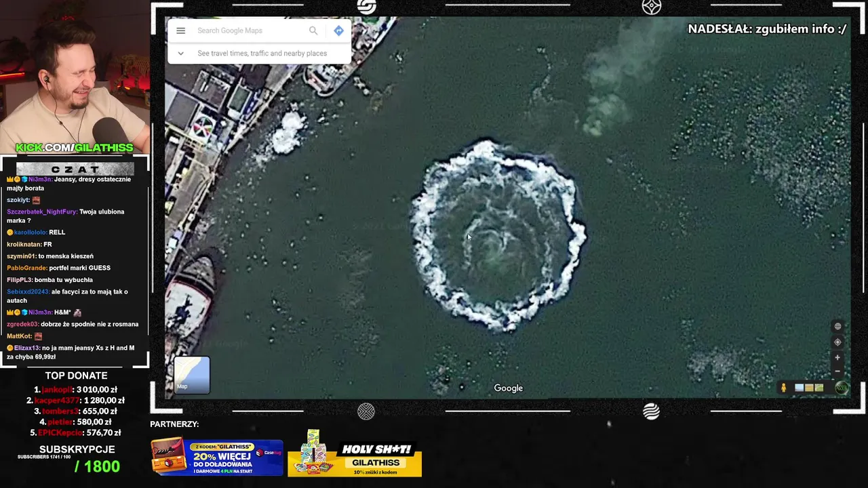Click kacper4377 donation 1 280,00 zł

(x=76, y=401)
